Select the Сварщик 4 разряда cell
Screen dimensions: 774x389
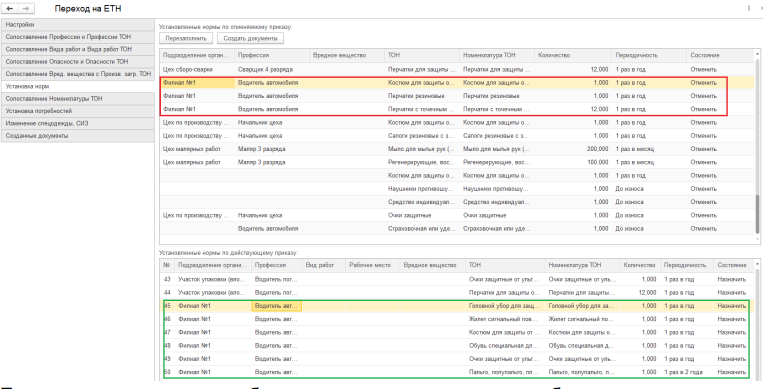click(272, 70)
